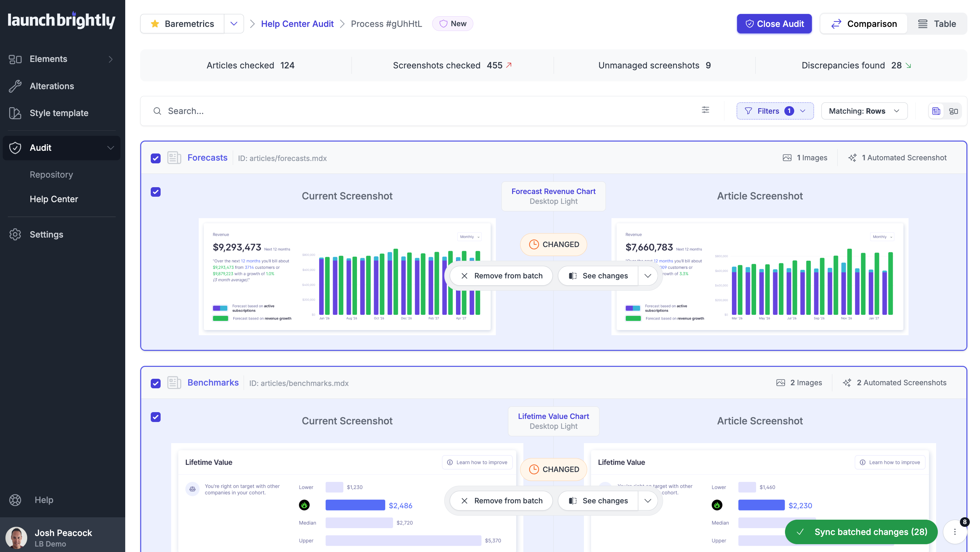Go to Help Center Audit breadcrumb
This screenshot has width=980, height=552.
tap(297, 23)
